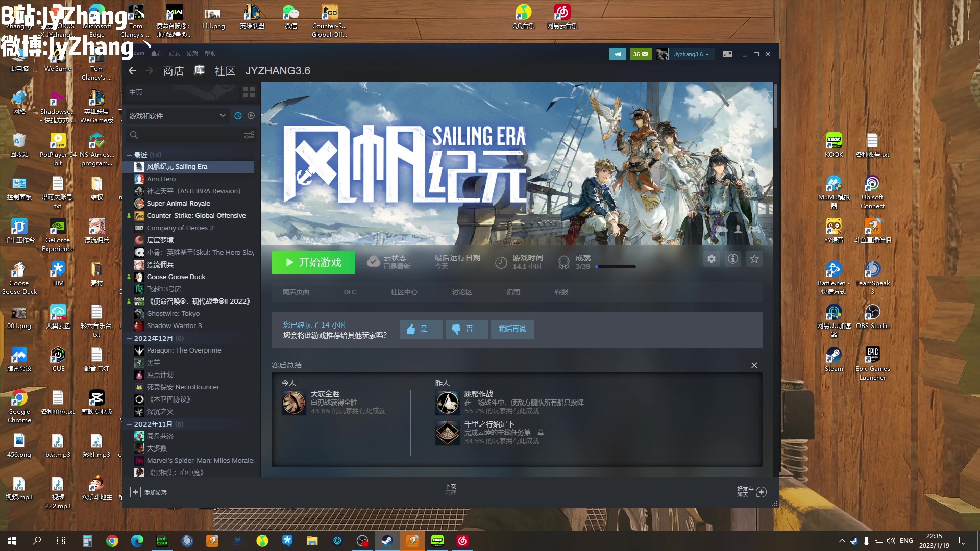Collapse the 2022年12月 library section
This screenshot has width=980, height=551.
click(129, 338)
